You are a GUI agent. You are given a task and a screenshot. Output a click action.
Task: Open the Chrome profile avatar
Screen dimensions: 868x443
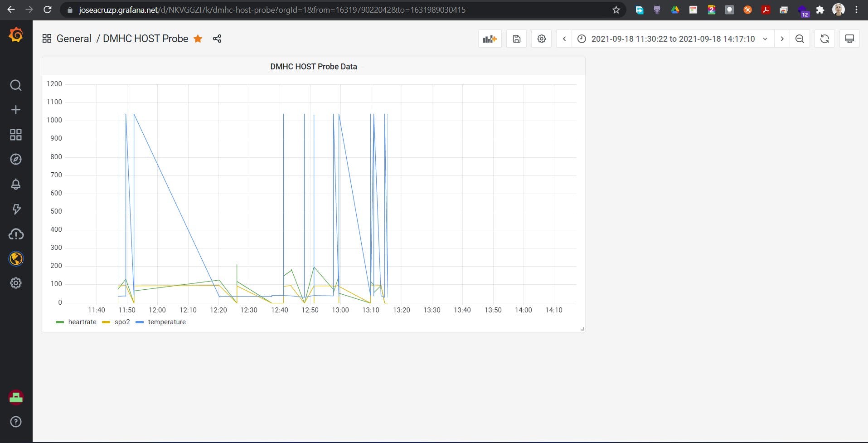click(839, 10)
